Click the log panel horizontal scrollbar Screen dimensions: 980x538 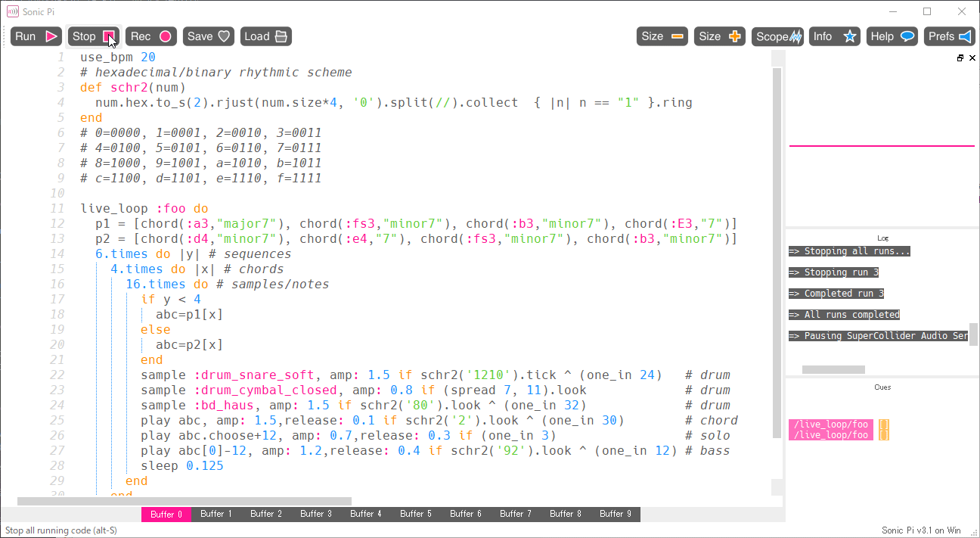coord(833,370)
